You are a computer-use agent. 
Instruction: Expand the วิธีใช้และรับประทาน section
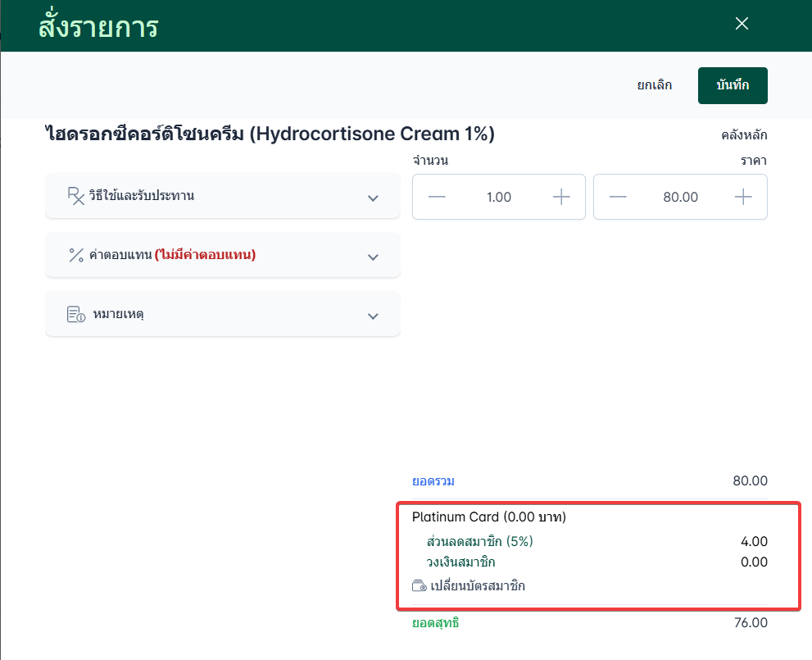[373, 198]
